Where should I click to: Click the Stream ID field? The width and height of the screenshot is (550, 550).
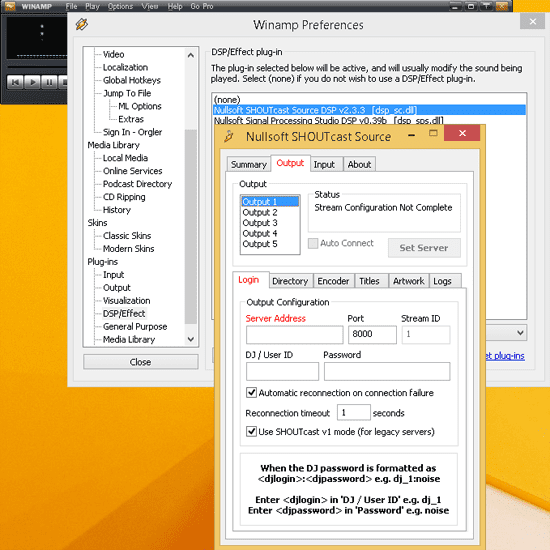[x=426, y=335]
